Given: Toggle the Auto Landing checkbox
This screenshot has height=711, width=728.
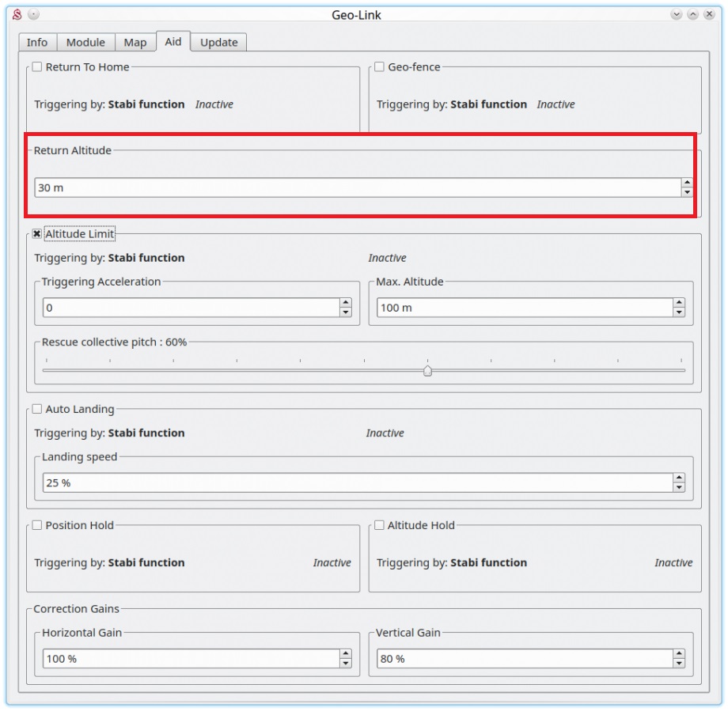Looking at the screenshot, I should pos(36,409).
